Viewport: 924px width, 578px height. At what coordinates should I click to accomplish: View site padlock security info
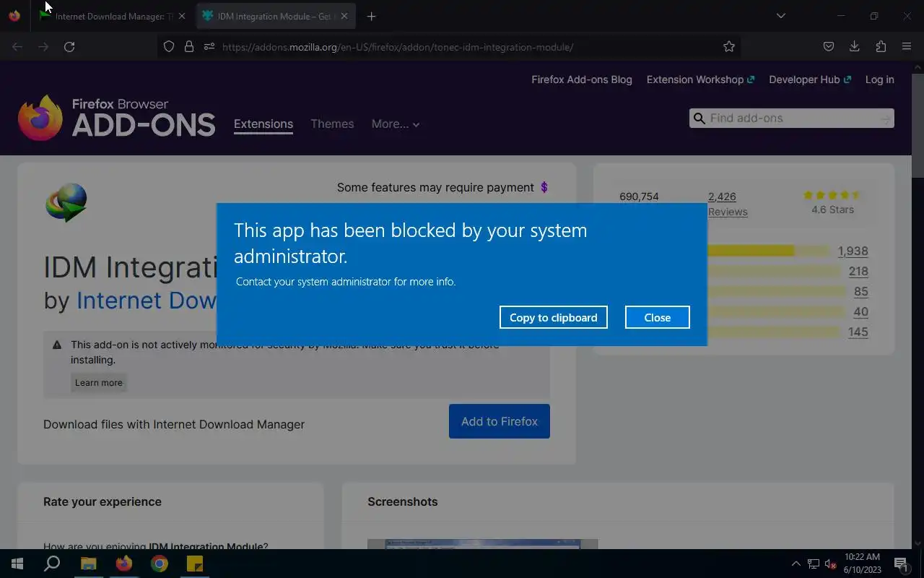coord(189,46)
